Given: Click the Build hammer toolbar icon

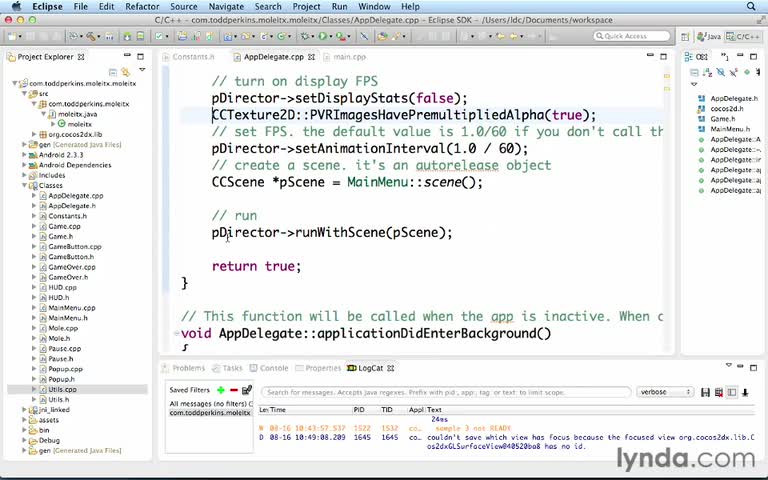Looking at the screenshot, I should coord(90,36).
